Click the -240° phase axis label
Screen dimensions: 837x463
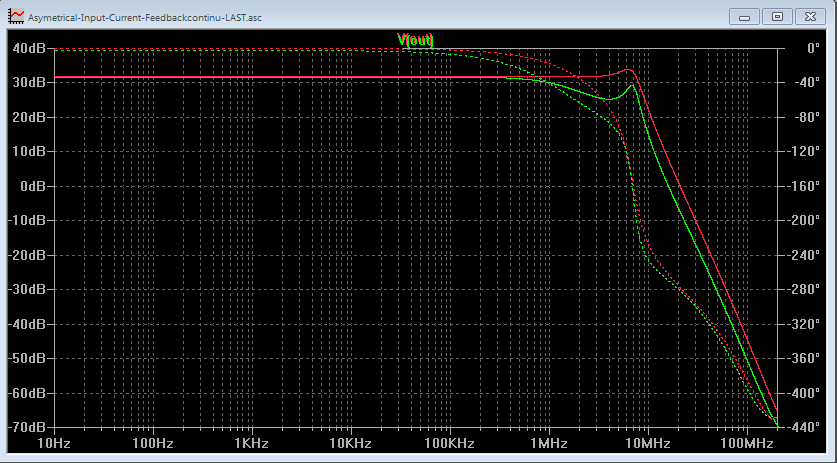click(803, 255)
